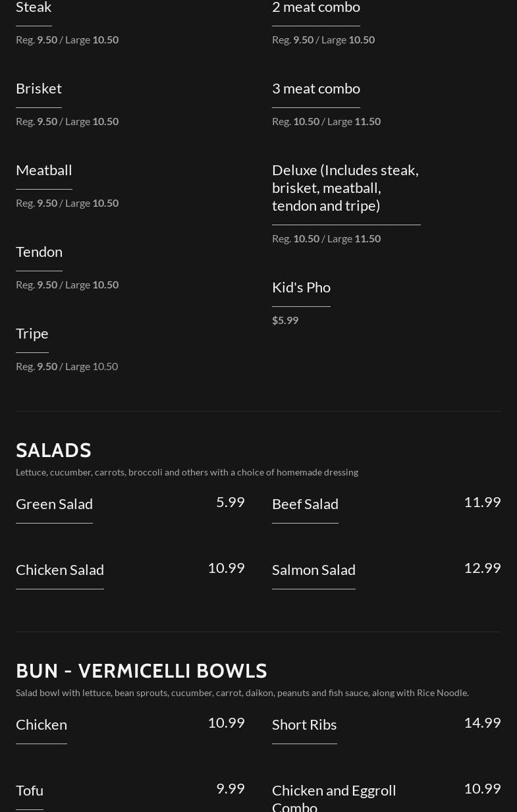Click the Bun - Vermicelli Bowls heading
This screenshot has height=812, width=517.
coord(142,671)
